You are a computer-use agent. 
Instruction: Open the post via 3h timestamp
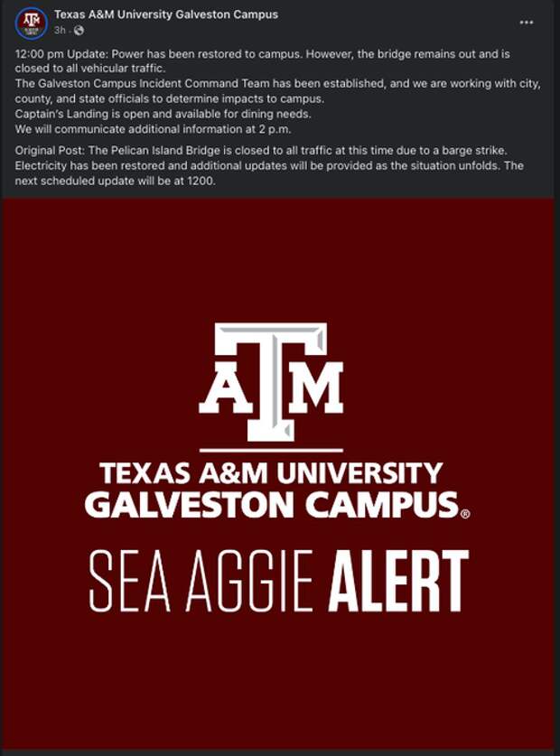[x=60, y=31]
